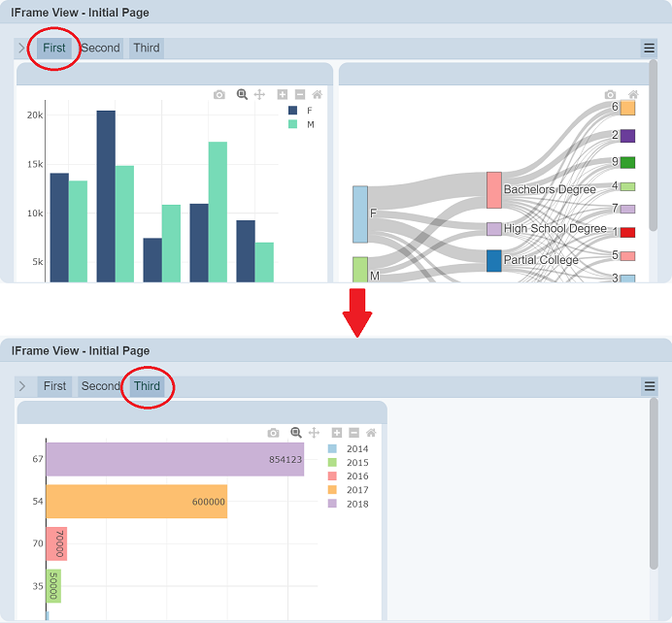Select zoom magnifier tool above F/M bar chart

pyautogui.click(x=242, y=94)
